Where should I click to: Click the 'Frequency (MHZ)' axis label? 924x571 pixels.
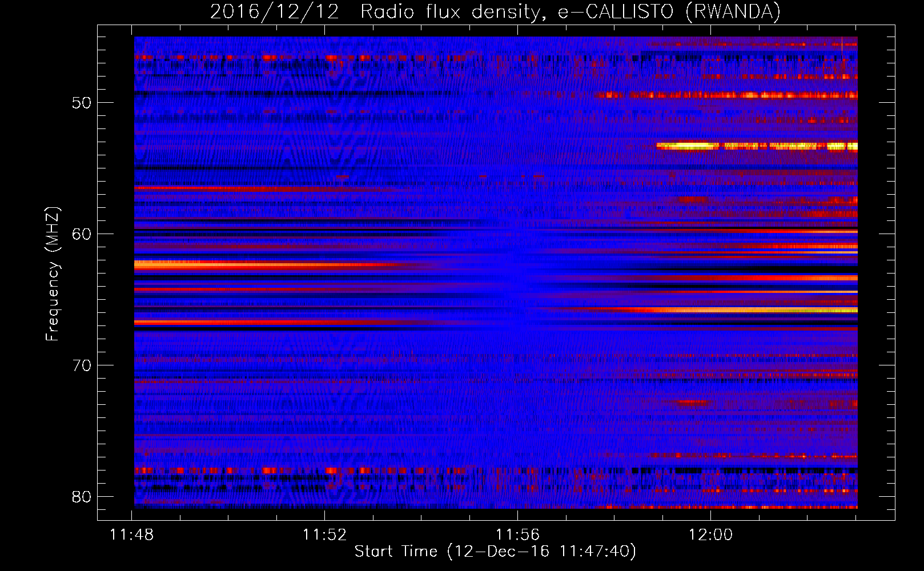tap(53, 274)
